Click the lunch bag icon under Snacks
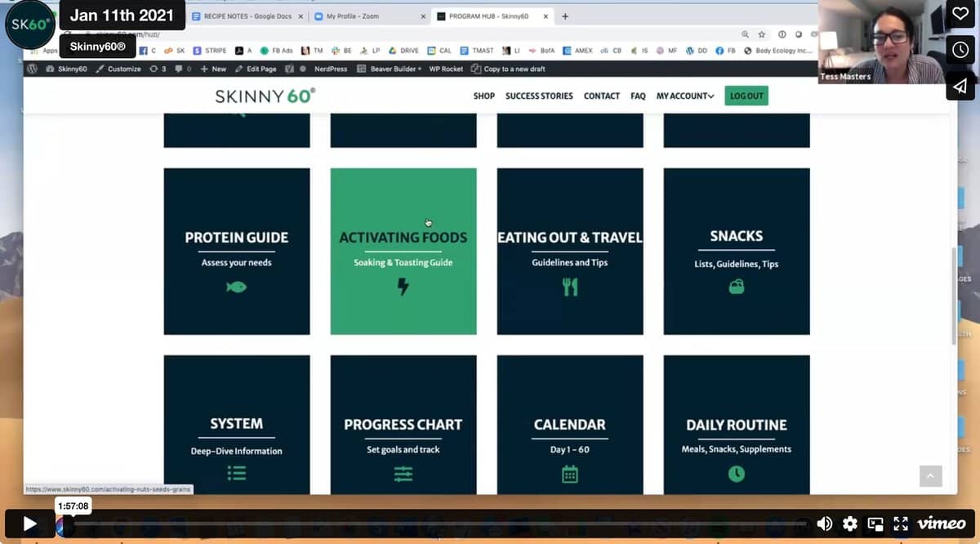 (737, 287)
